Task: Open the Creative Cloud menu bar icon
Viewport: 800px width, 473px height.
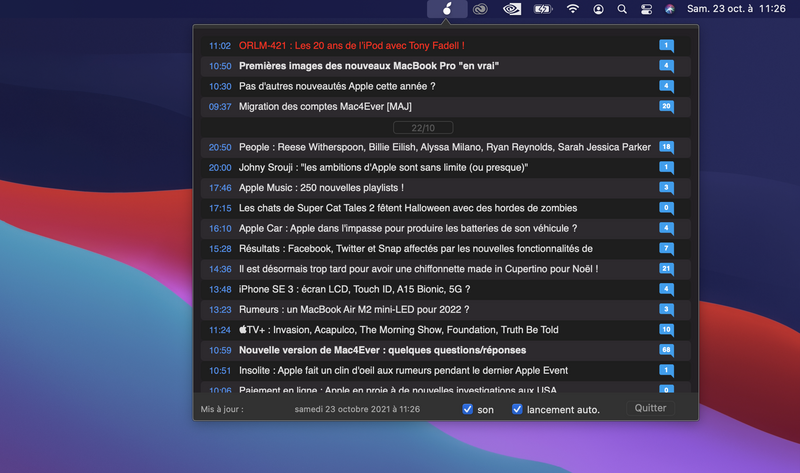Action: 480,9
